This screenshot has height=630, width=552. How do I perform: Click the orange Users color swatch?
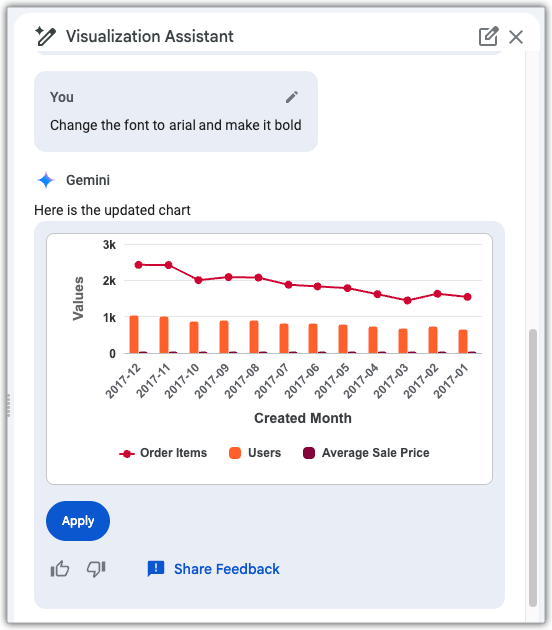point(235,453)
